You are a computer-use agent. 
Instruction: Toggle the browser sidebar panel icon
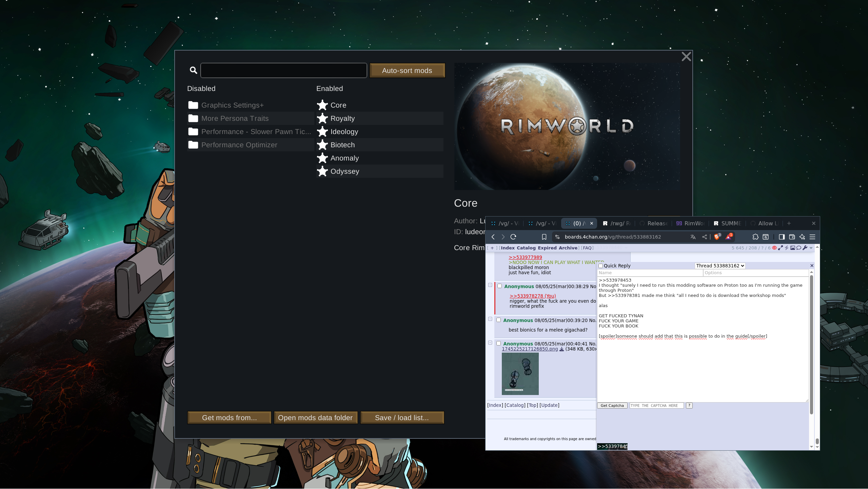(782, 237)
